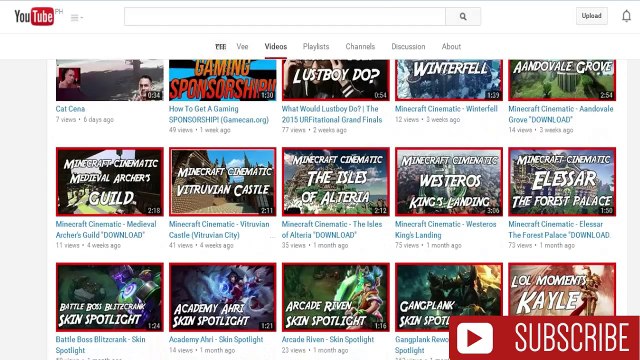Screen dimensions: 640x360
Task: Open Westeros King's Landing title link
Action: tap(445, 229)
